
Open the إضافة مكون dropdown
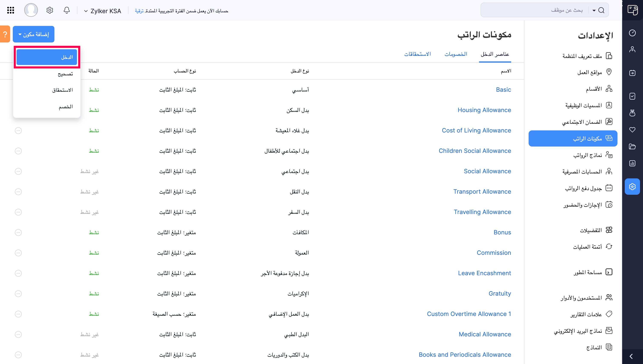tap(33, 34)
